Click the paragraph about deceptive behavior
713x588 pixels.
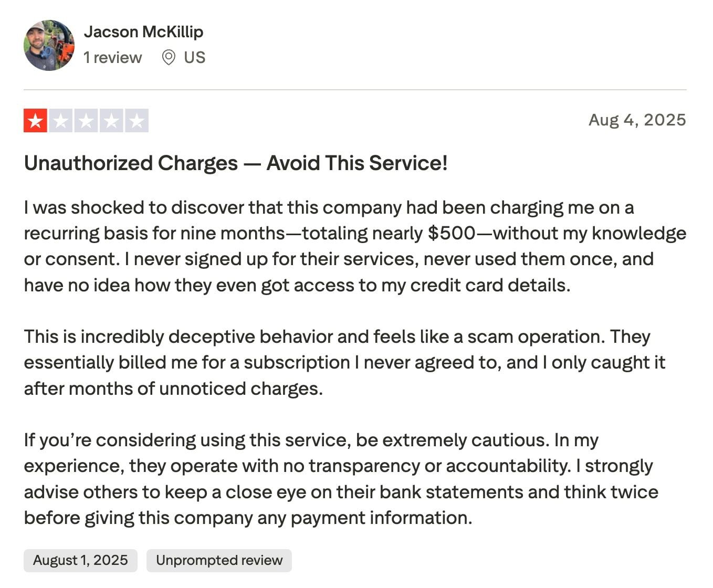pos(344,362)
